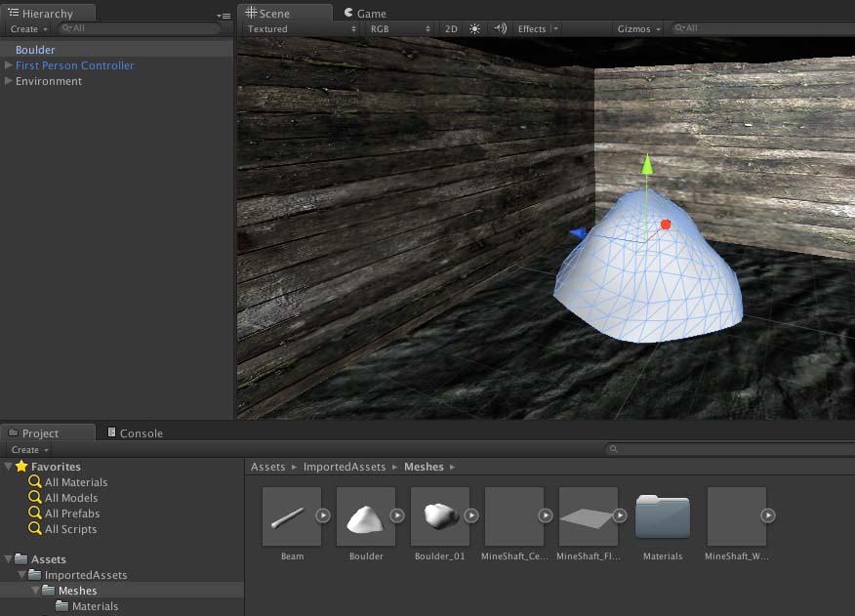Image resolution: width=855 pixels, height=616 pixels.
Task: Open All Scripts saved search
Action: pos(62,529)
